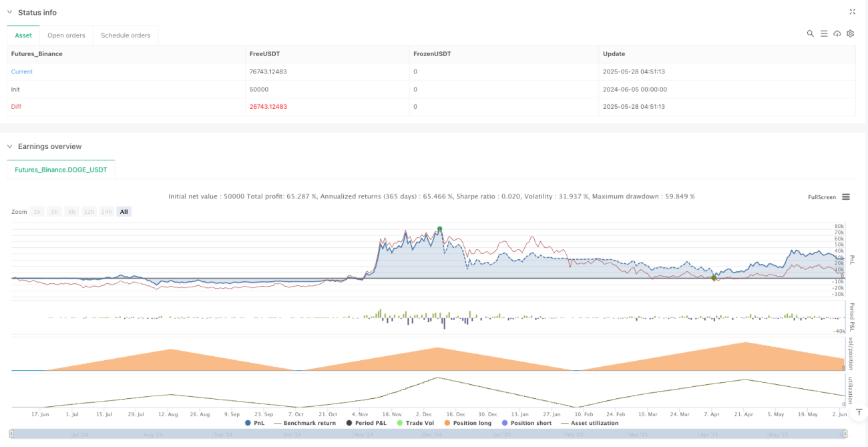This screenshot has height=447, width=868.
Task: Toggle the Trade Vol legend item
Action: click(419, 423)
